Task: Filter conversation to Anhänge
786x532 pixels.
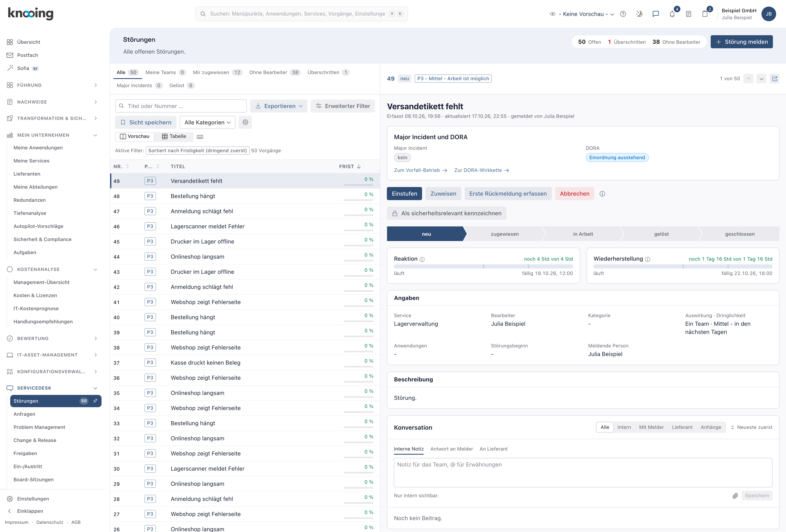Action: click(711, 427)
